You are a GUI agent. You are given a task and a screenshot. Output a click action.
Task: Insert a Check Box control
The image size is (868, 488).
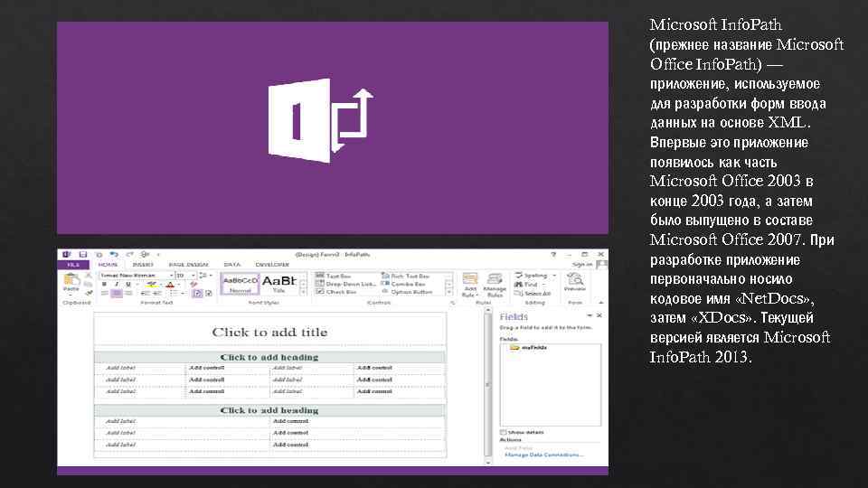(336, 292)
